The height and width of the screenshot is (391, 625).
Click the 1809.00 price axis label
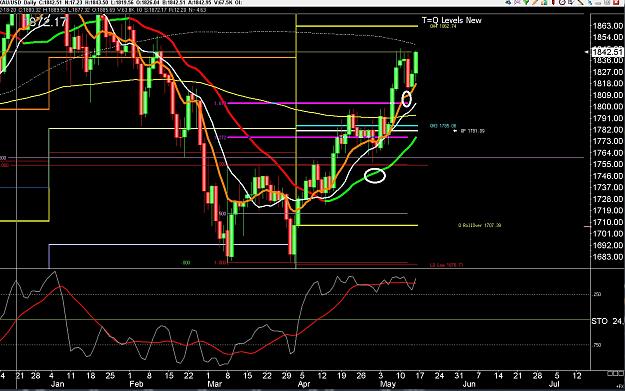(x=607, y=95)
